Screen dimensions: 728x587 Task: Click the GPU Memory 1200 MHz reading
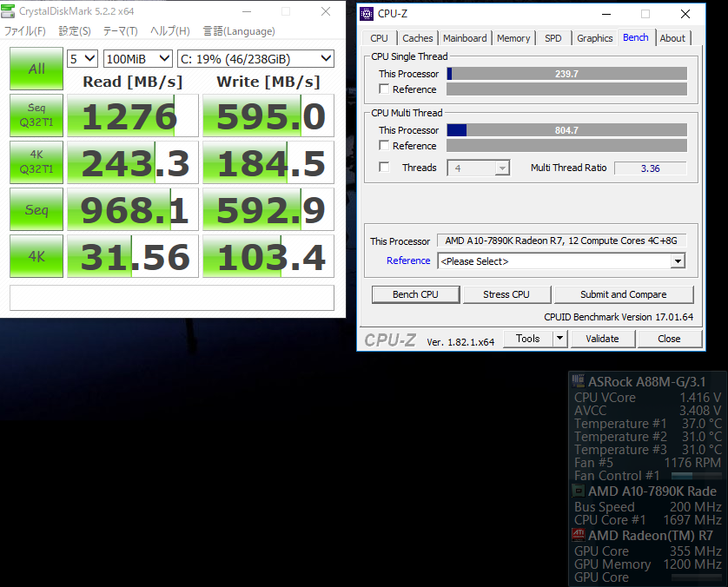pyautogui.click(x=647, y=564)
